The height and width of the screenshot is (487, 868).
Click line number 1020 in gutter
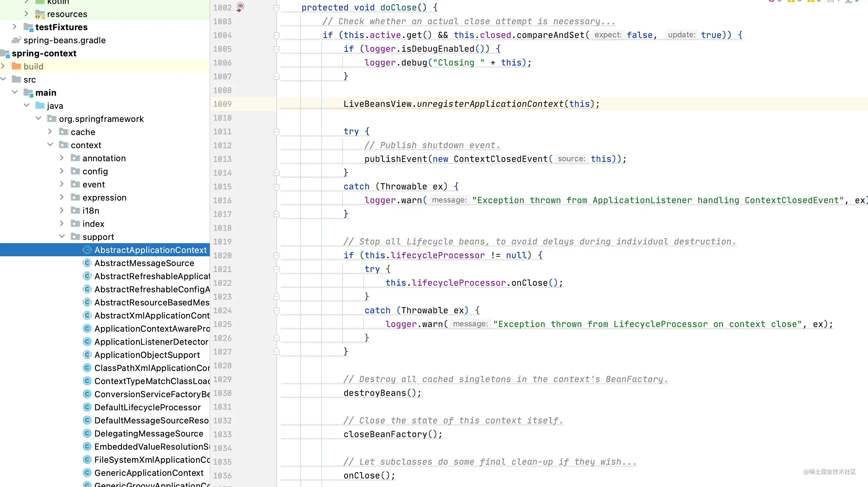(x=222, y=256)
